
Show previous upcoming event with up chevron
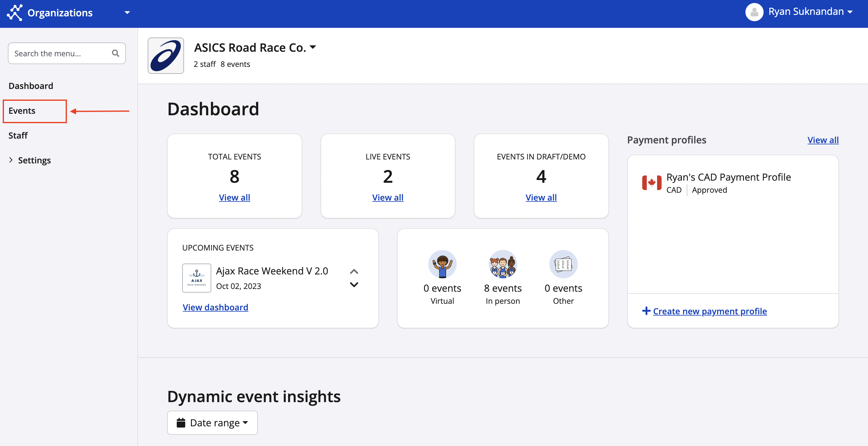click(x=354, y=271)
